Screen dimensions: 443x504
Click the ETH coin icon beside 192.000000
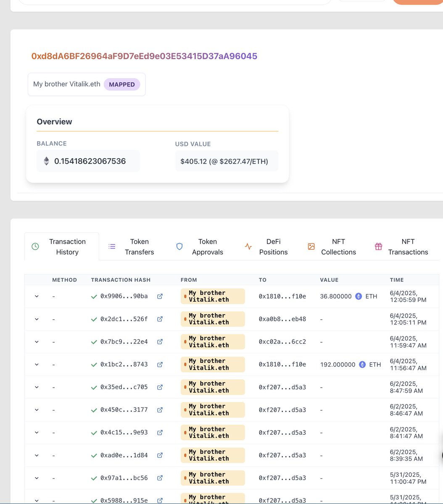click(362, 365)
